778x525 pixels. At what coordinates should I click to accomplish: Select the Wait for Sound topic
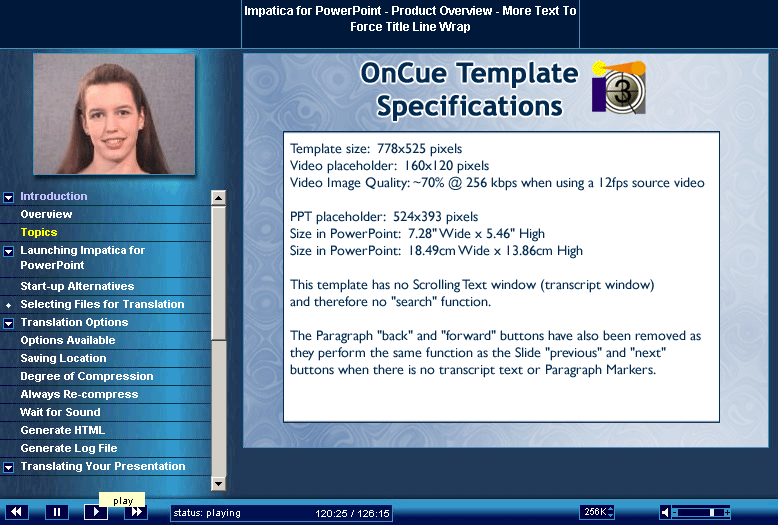(x=60, y=412)
